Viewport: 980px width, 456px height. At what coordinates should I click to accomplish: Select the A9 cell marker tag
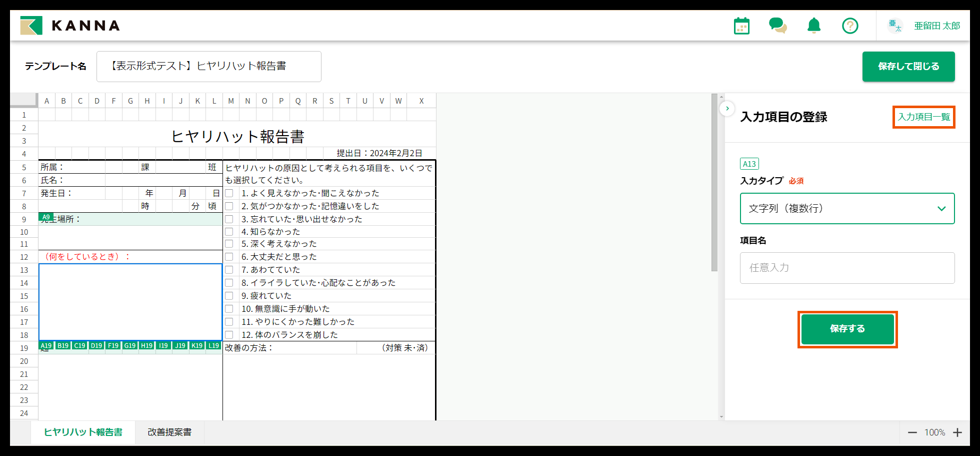point(46,217)
